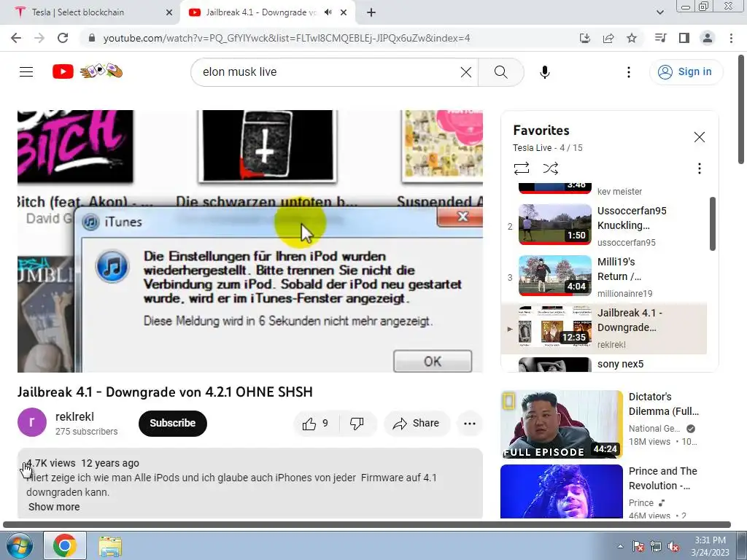Open the network tray icon
Viewport: 747px width, 560px height.
pyautogui.click(x=656, y=547)
